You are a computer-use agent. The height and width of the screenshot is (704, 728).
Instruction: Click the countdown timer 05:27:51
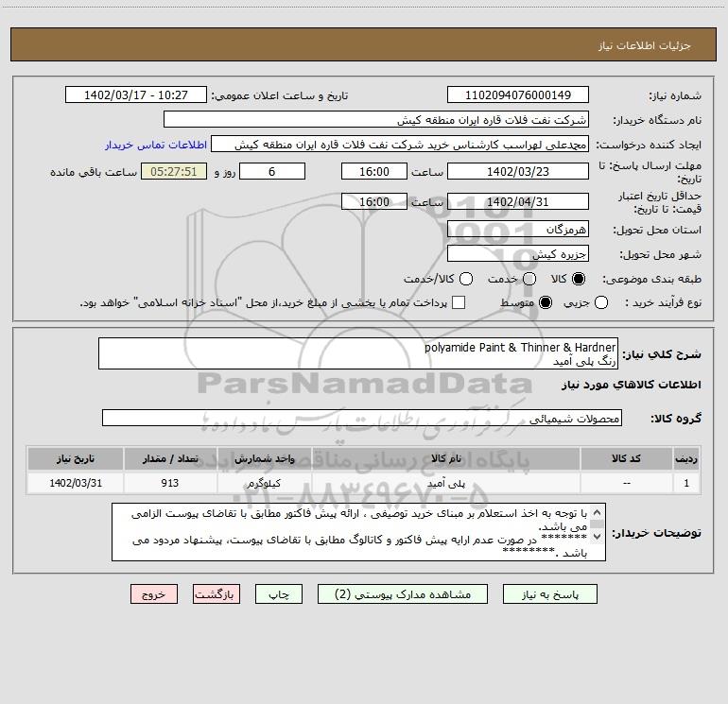[174, 171]
